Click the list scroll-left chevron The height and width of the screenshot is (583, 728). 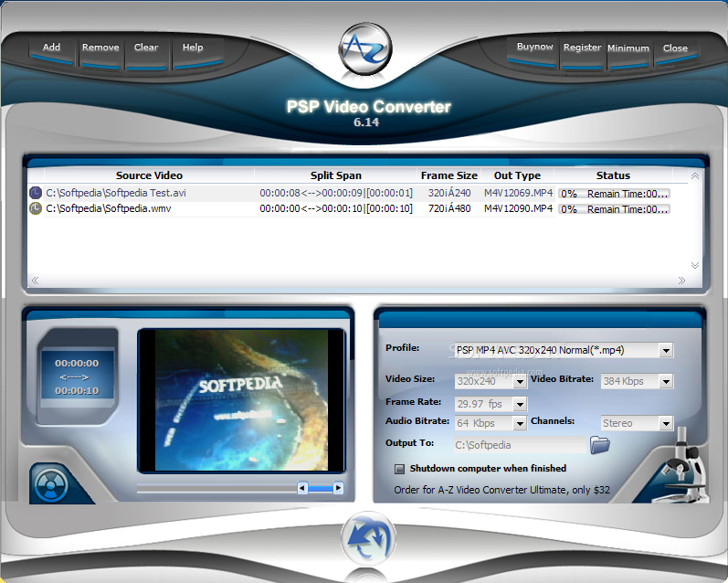pyautogui.click(x=35, y=281)
